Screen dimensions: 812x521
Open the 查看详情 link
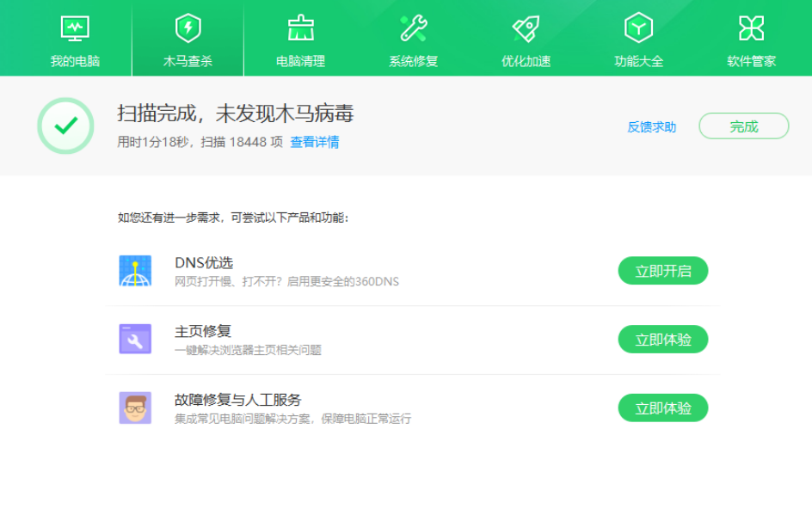pyautogui.click(x=314, y=142)
